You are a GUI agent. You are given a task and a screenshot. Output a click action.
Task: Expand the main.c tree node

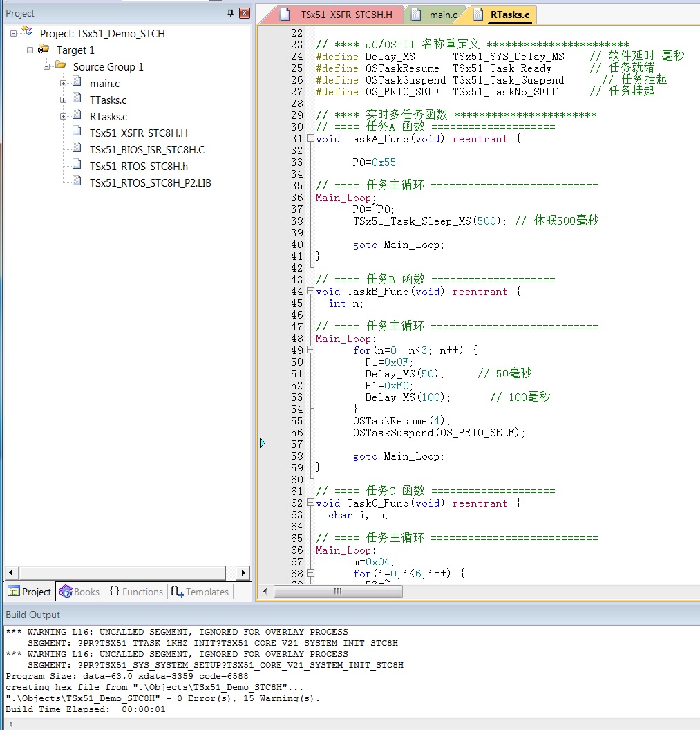pos(63,83)
